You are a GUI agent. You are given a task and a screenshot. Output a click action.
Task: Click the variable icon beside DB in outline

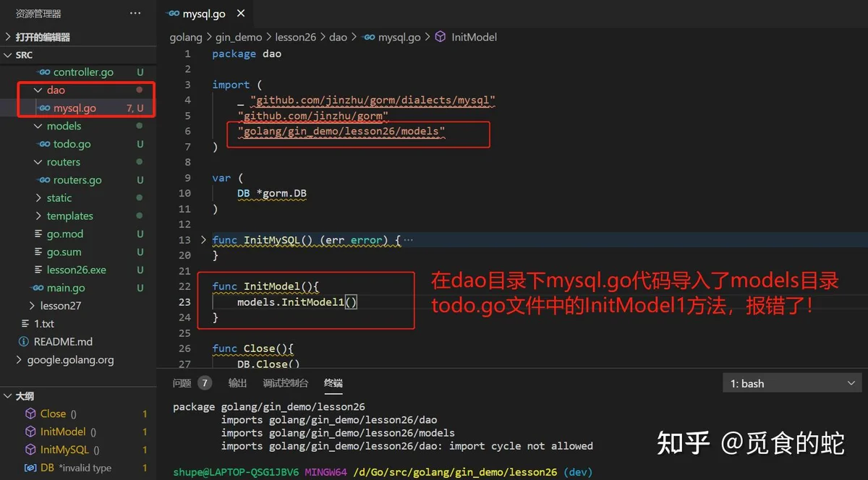pos(30,468)
